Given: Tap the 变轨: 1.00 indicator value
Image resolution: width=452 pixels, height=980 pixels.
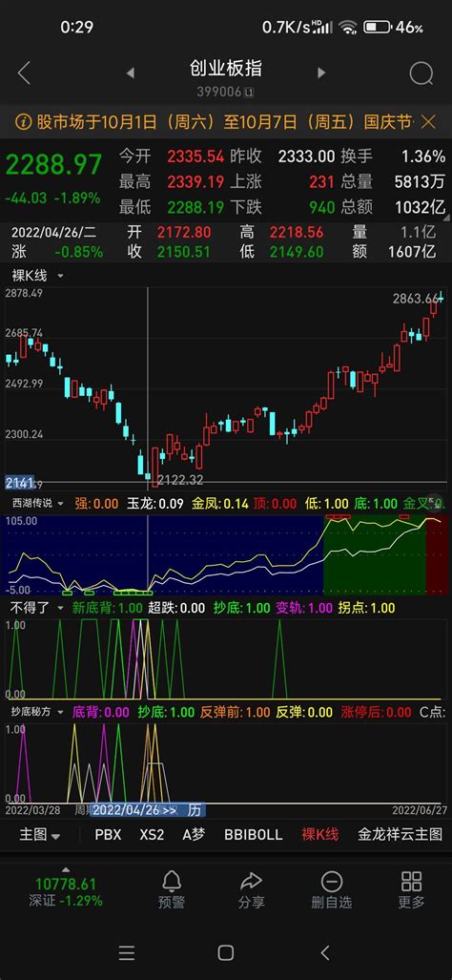Looking at the screenshot, I should 304,608.
